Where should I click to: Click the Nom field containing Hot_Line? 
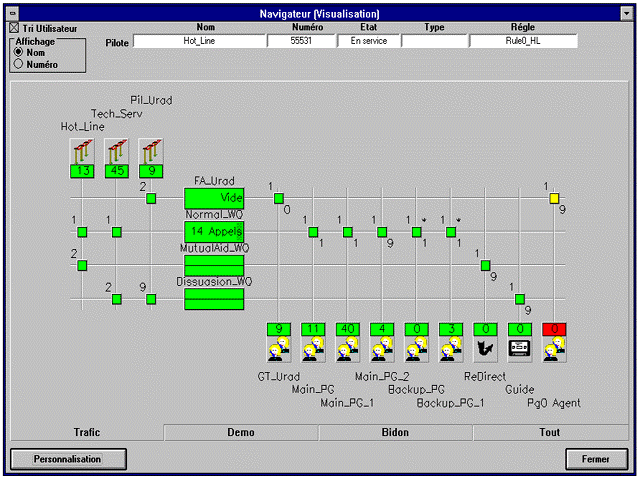(x=198, y=42)
